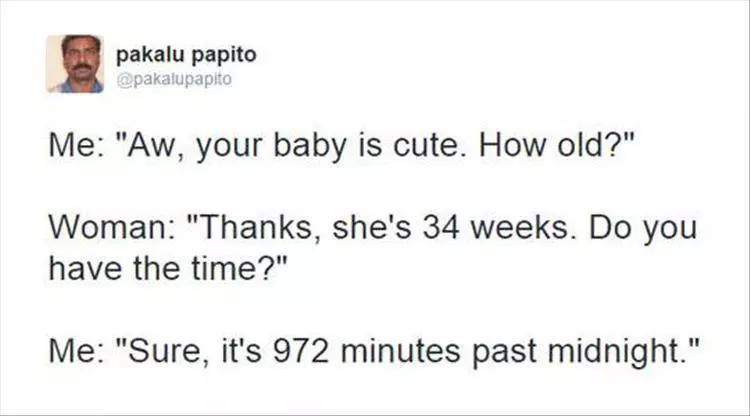Screen dimensions: 750x416
Task: Open pakalu papito's profile avatar picture
Action: [x=75, y=64]
